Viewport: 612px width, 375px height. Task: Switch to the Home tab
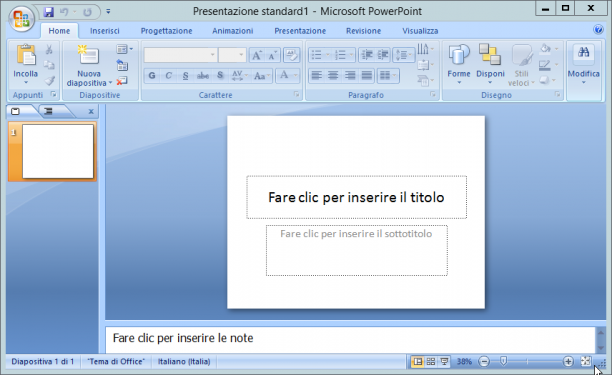click(59, 31)
